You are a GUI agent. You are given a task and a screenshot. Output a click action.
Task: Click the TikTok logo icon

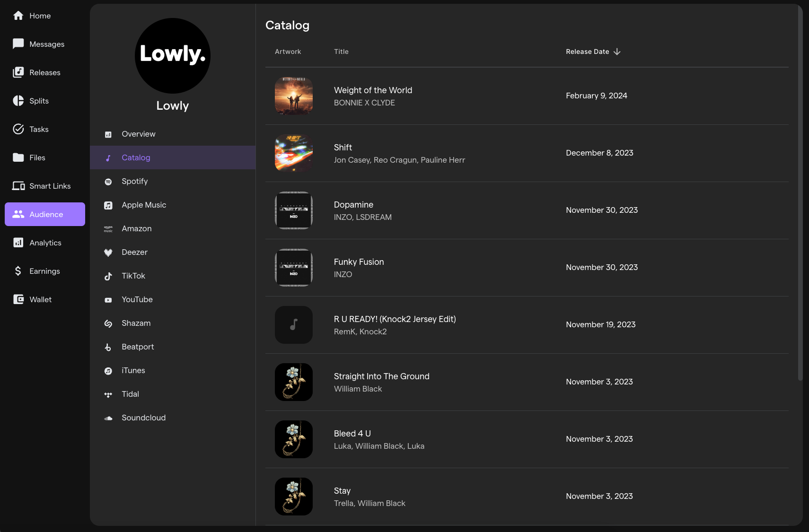coord(108,276)
